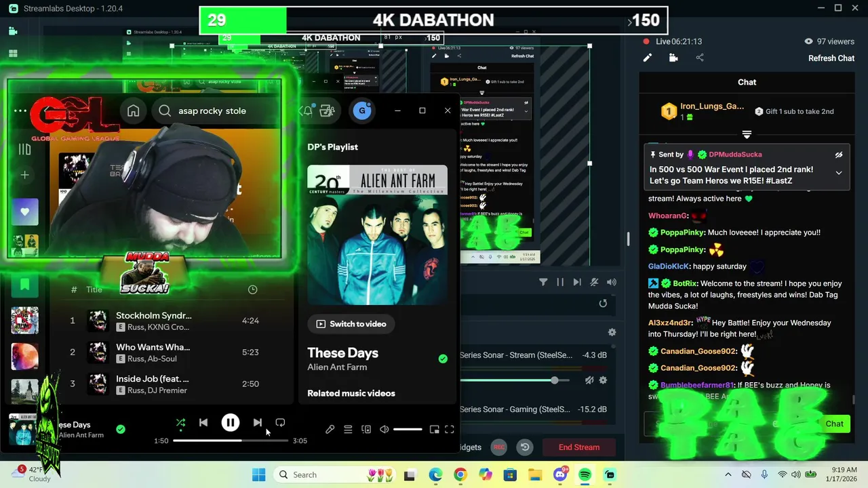Adjust the Spotify volume slider
The height and width of the screenshot is (488, 868).
click(408, 429)
